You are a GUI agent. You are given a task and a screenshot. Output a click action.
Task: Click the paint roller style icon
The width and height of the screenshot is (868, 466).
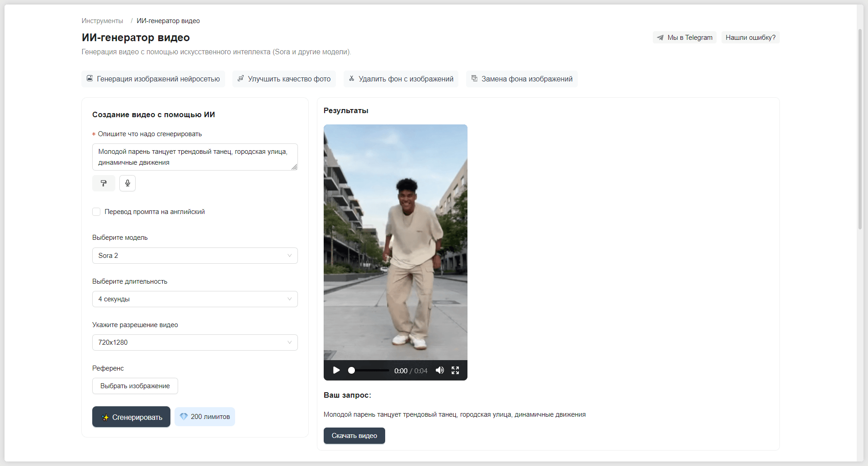[104, 183]
